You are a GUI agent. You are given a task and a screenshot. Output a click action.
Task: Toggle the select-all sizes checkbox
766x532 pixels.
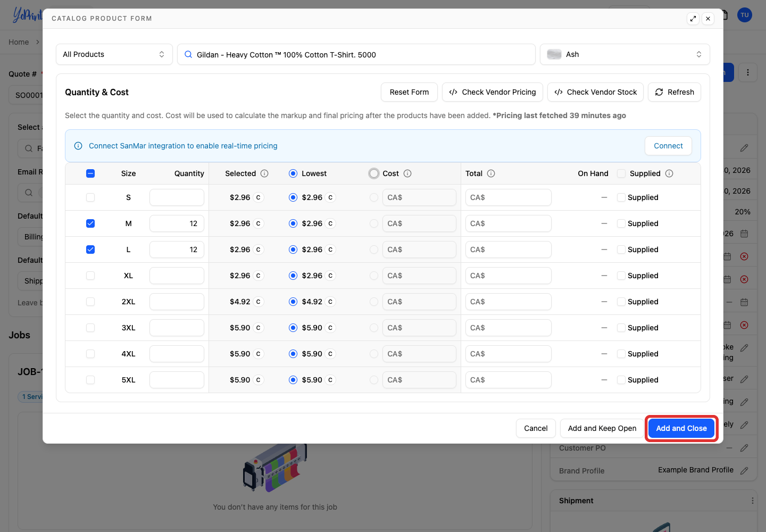[x=90, y=173]
